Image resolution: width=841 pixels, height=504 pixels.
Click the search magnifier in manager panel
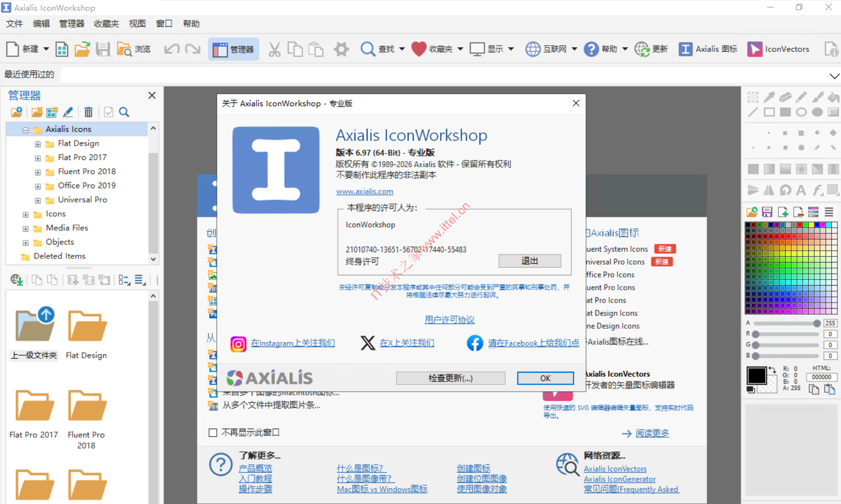point(124,112)
